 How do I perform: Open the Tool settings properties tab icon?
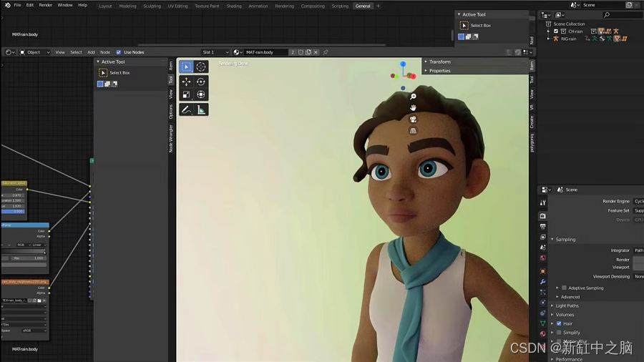point(542,202)
